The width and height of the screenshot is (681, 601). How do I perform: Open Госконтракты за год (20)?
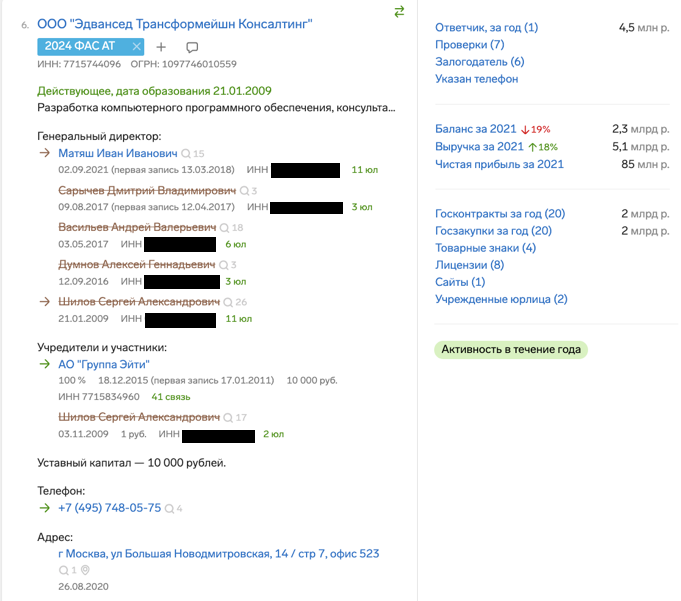coord(500,214)
